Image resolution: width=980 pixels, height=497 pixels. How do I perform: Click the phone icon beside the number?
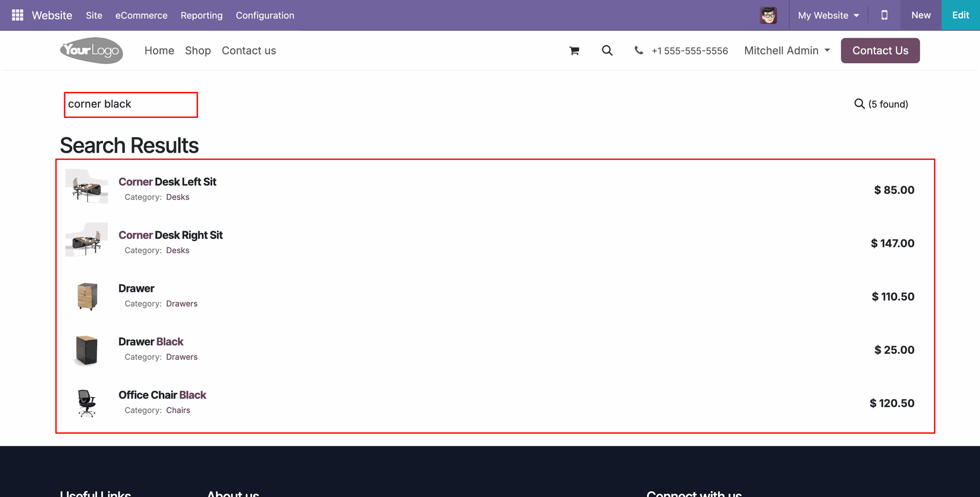coord(639,50)
